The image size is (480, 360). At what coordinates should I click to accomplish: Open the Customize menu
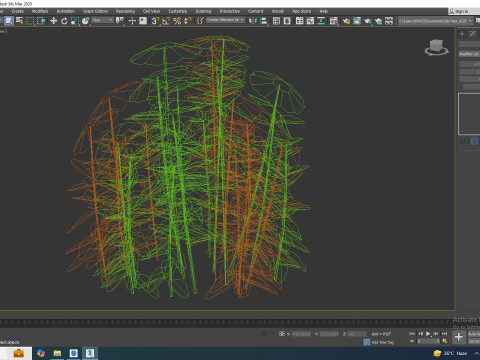pyautogui.click(x=178, y=11)
